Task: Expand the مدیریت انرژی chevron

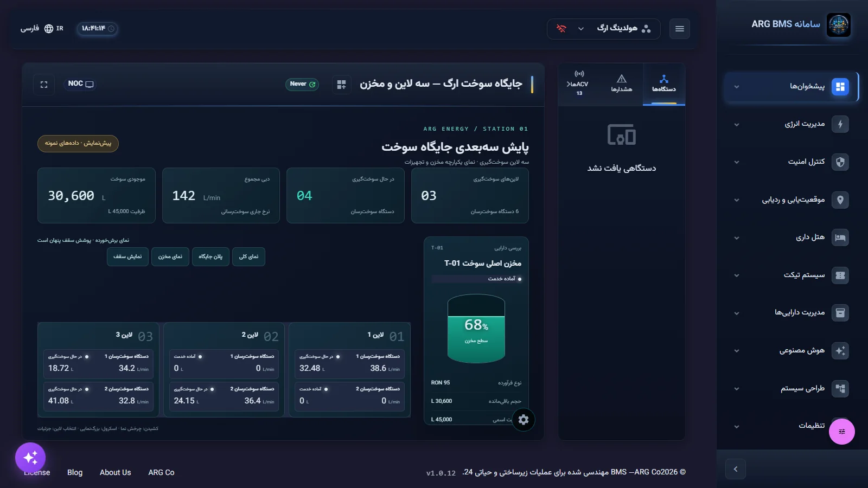Action: pos(737,125)
